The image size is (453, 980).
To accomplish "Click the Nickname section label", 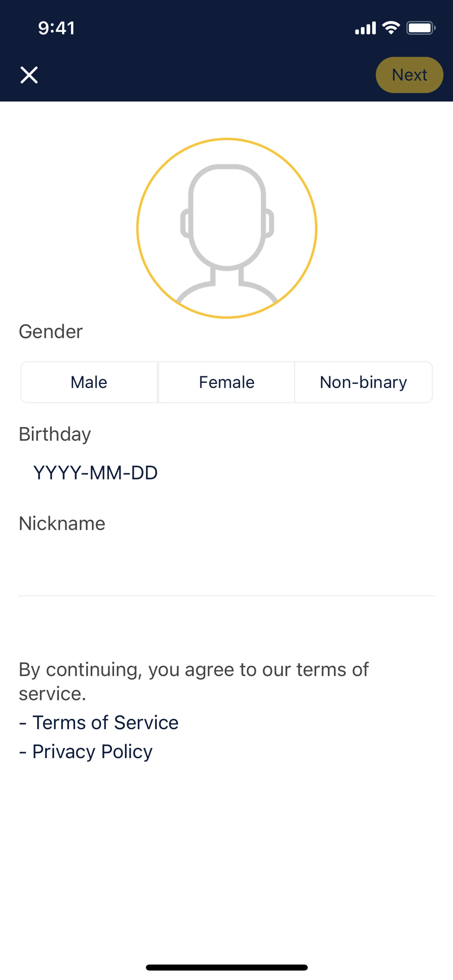I will (x=62, y=524).
